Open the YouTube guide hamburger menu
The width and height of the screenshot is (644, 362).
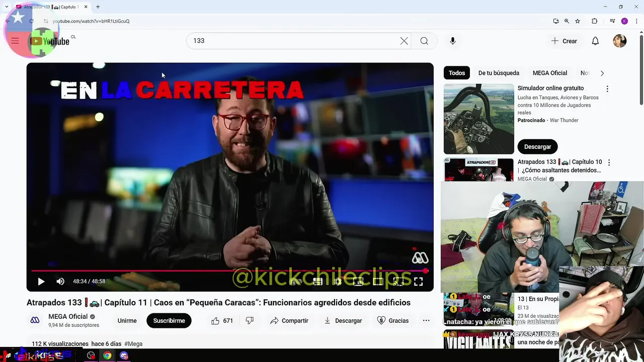coord(15,41)
